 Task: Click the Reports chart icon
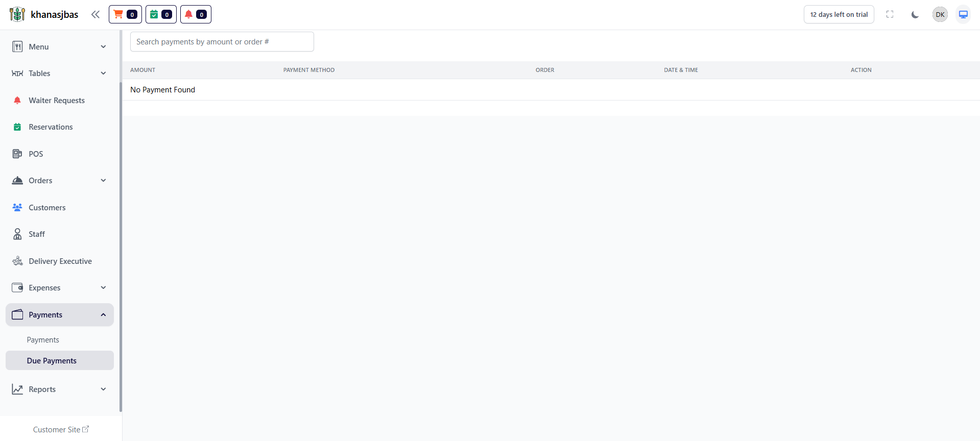point(17,389)
